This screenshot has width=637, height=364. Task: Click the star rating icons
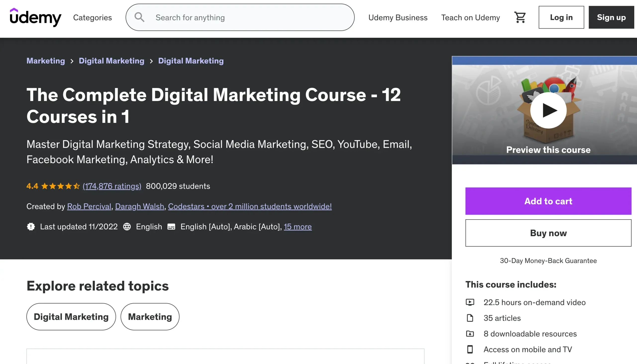60,186
